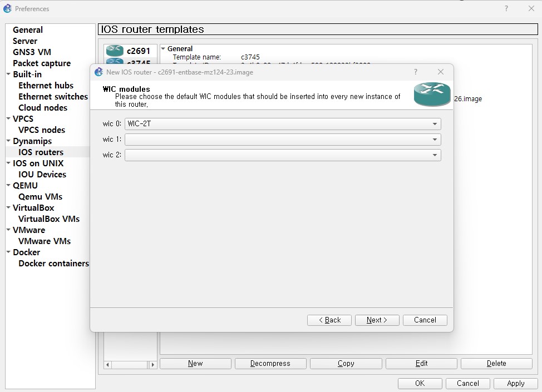Collapse the General template details section
The height and width of the screenshot is (392, 542).
163,49
